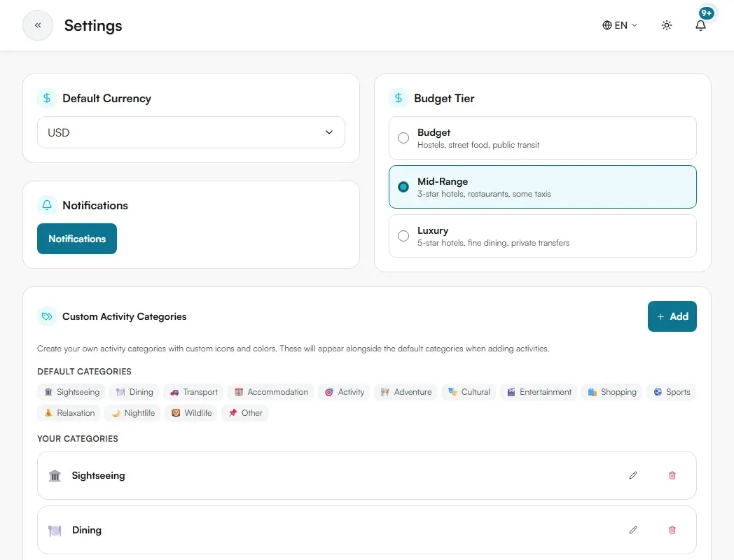Select the Luxury tier radio option

point(403,236)
